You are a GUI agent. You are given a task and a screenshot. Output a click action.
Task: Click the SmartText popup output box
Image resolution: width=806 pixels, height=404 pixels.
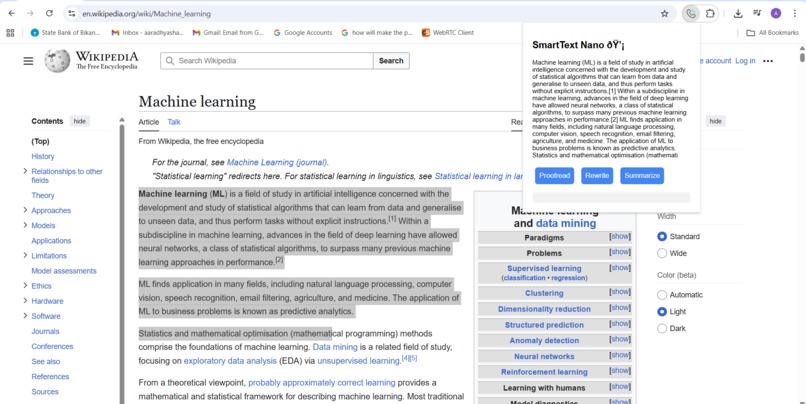611,197
